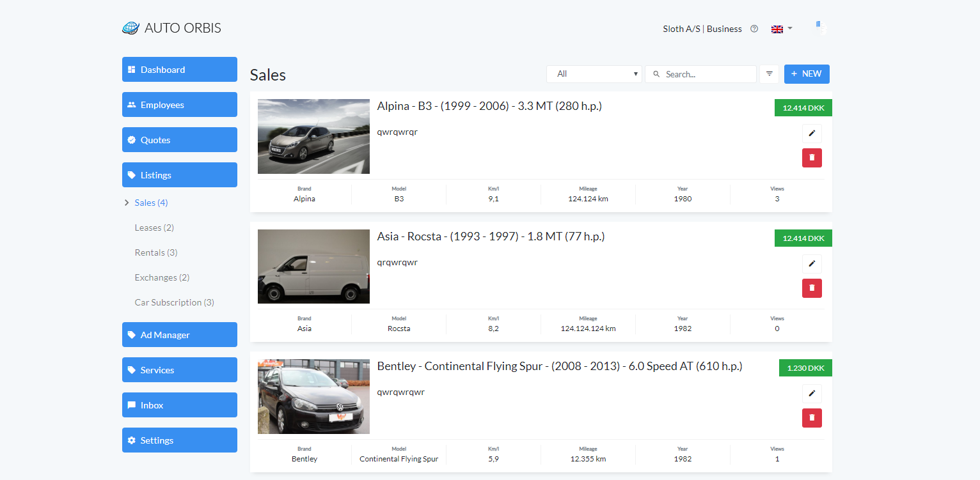Open the Asia Rocsta listing title
980x480 pixels.
491,236
